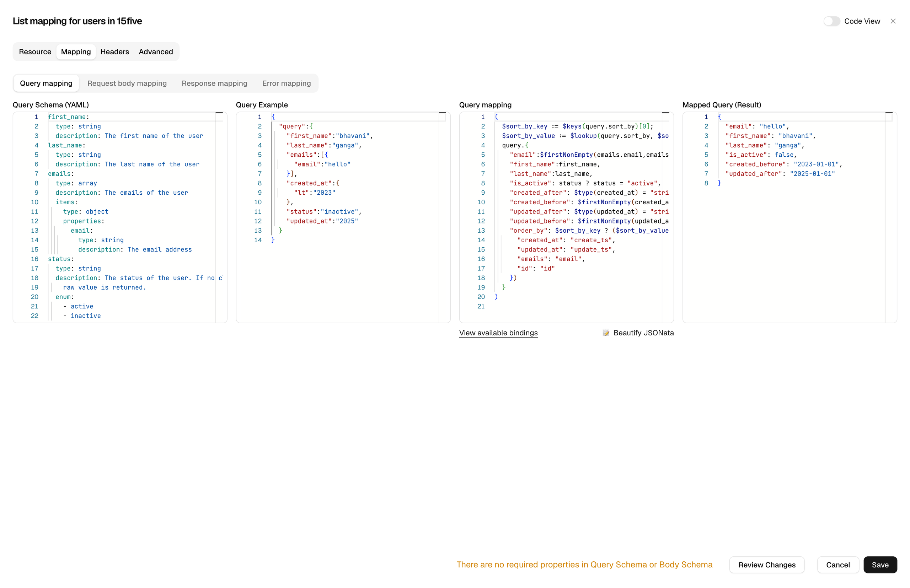Viewport: 910px width, 588px height.
Task: Switch to Request body mapping
Action: [127, 83]
